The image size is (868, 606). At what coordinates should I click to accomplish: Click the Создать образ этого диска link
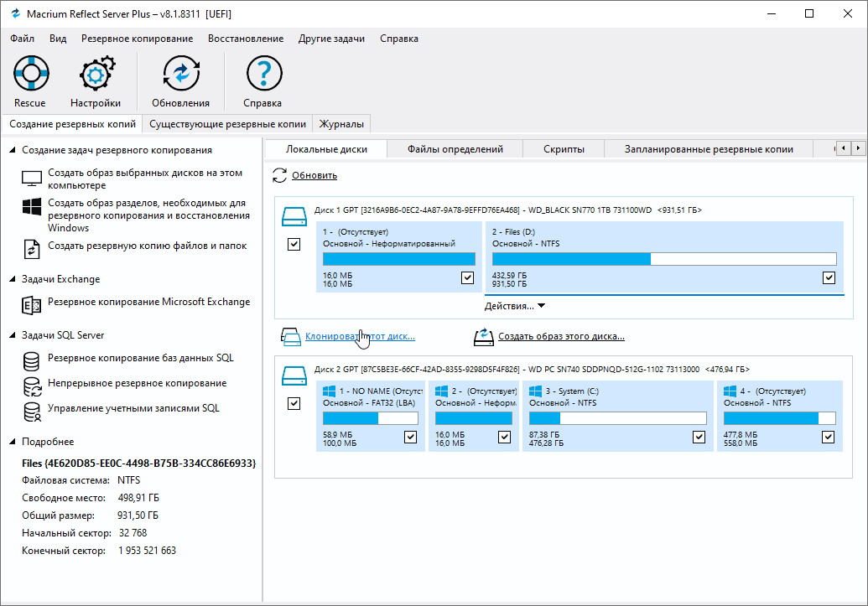click(561, 336)
